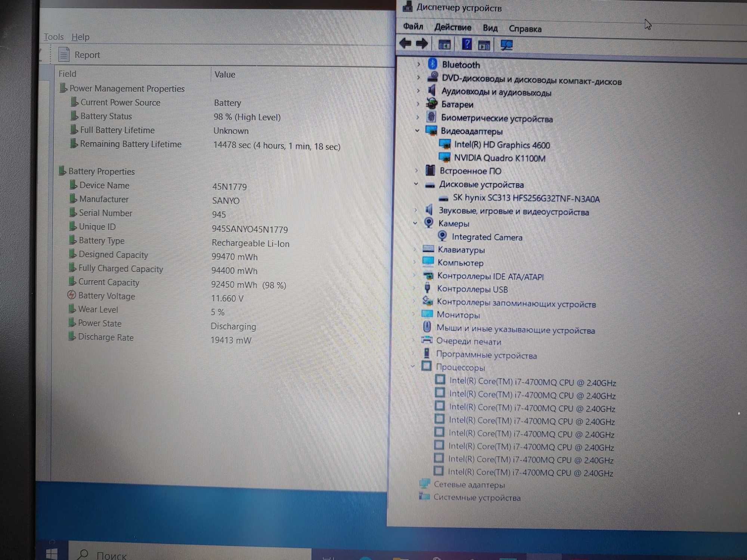Click the Встроенное ПО firmware icon
The height and width of the screenshot is (560, 747).
[430, 170]
